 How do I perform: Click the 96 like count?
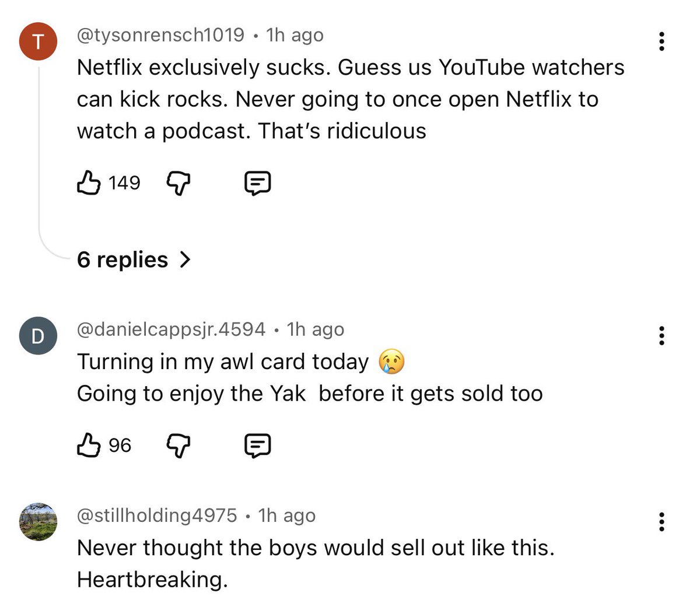pyautogui.click(x=120, y=446)
